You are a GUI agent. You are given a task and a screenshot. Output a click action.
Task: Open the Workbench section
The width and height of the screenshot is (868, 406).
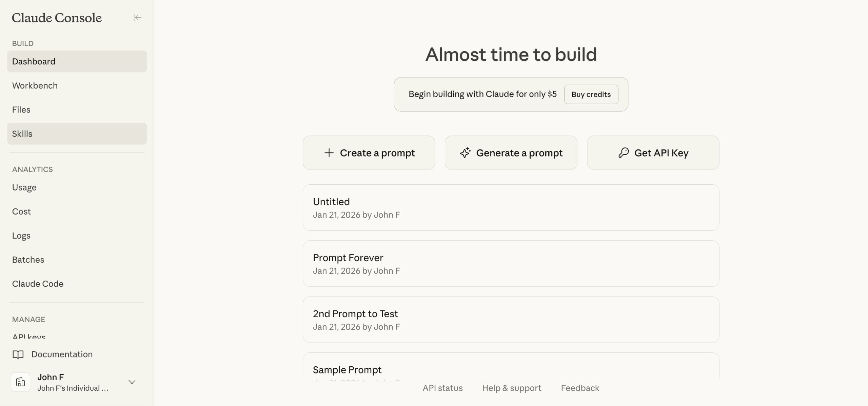[35, 86]
